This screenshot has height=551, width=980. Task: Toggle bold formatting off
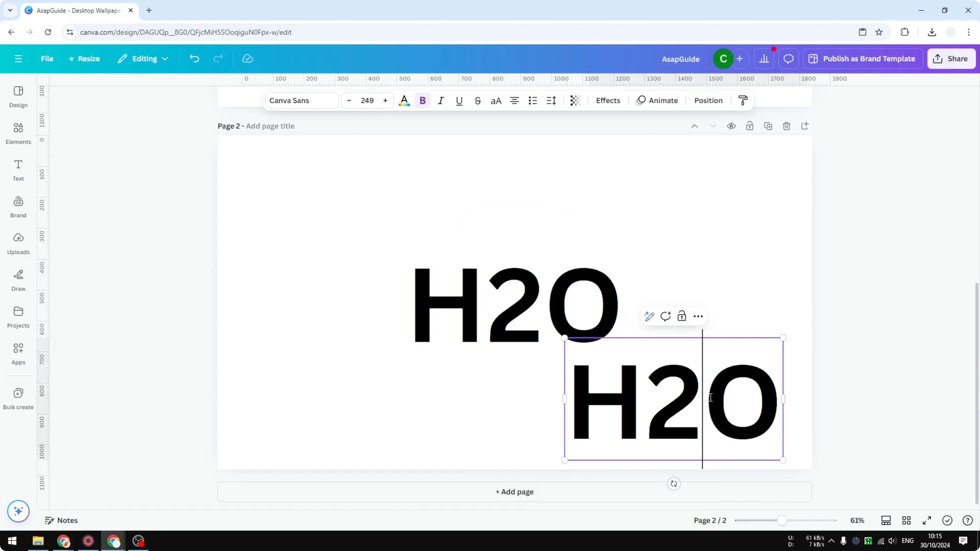[x=423, y=100]
